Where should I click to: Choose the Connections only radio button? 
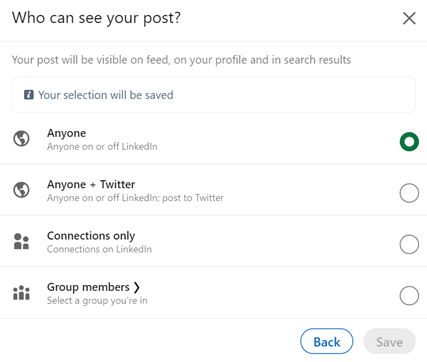[x=409, y=244]
